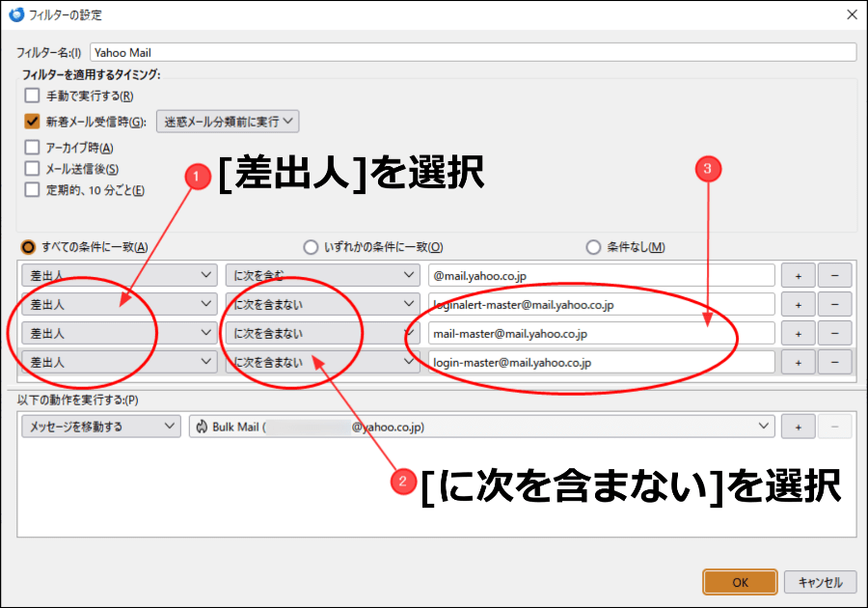Select the 条件なし radio button
This screenshot has height=608, width=868.
pyautogui.click(x=593, y=247)
